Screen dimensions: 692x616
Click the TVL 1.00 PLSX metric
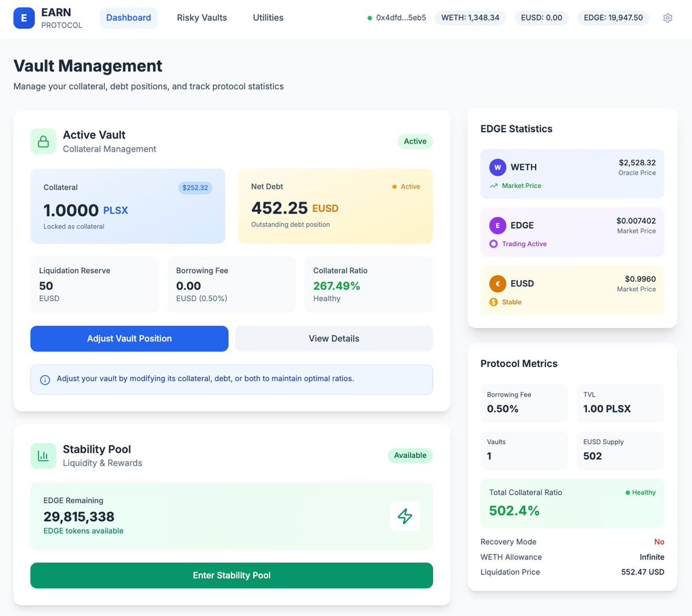pyautogui.click(x=620, y=403)
